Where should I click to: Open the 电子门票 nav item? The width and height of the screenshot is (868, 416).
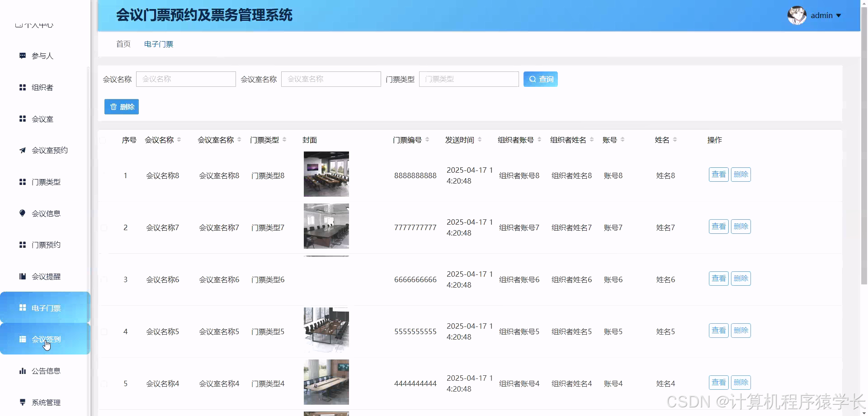point(158,44)
